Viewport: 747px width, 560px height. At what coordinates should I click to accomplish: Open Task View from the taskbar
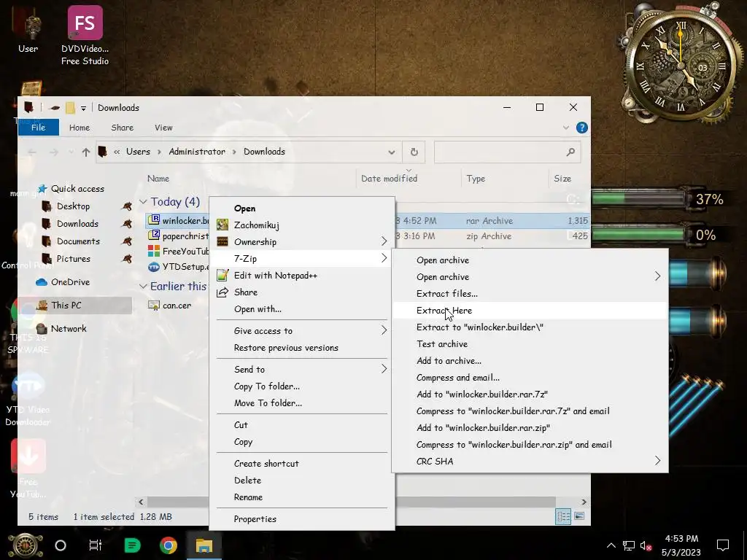[96, 545]
